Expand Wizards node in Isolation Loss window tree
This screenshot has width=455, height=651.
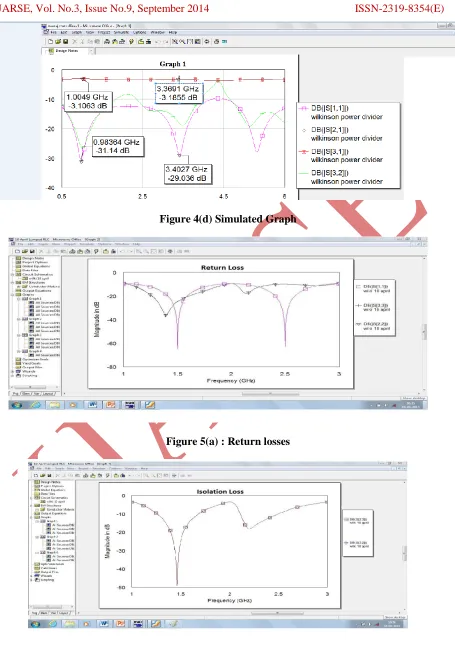31,576
